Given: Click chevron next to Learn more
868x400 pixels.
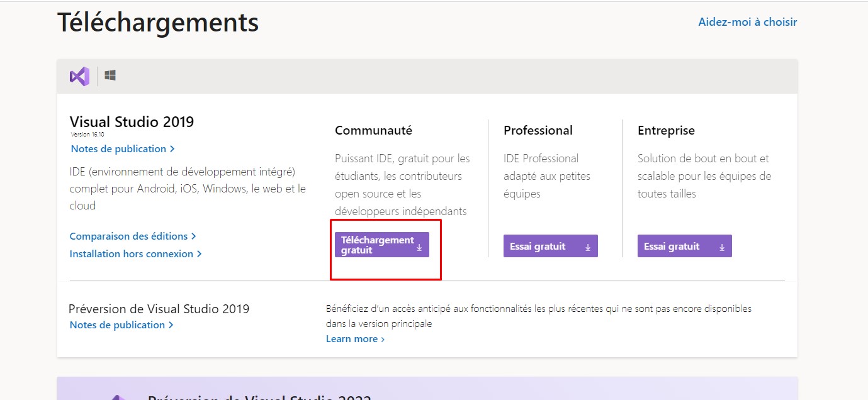Looking at the screenshot, I should (x=383, y=340).
